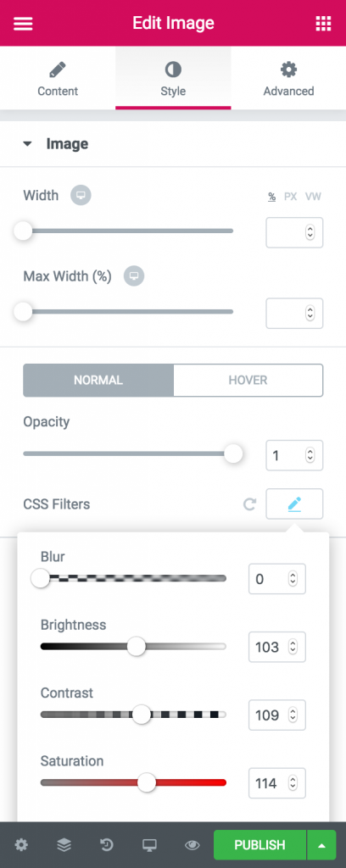Open the revision History icon

[106, 845]
